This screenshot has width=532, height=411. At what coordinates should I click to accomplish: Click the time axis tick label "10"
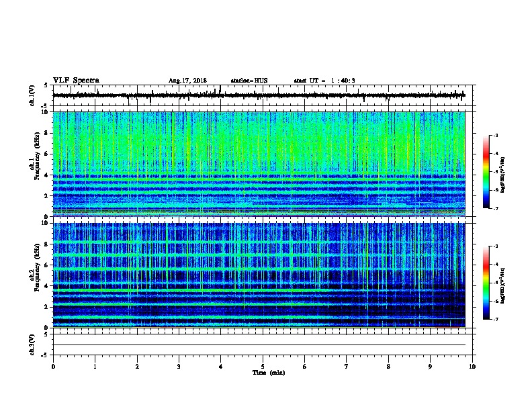pyautogui.click(x=472, y=367)
